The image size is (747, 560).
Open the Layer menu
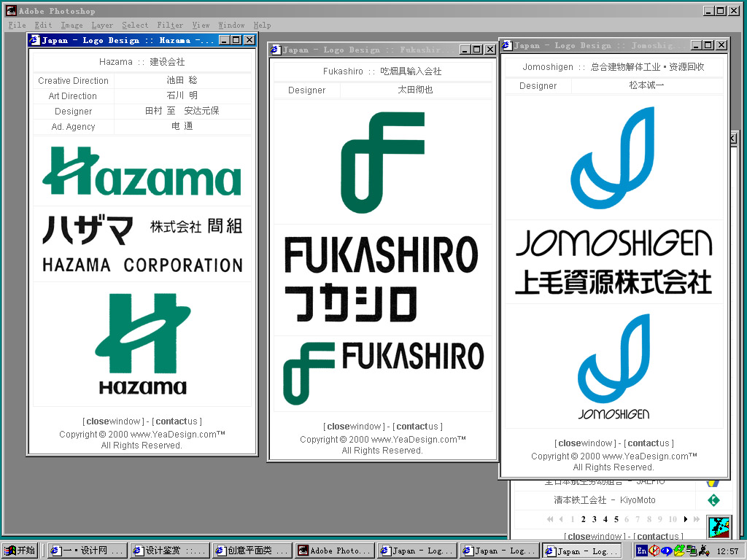point(102,26)
